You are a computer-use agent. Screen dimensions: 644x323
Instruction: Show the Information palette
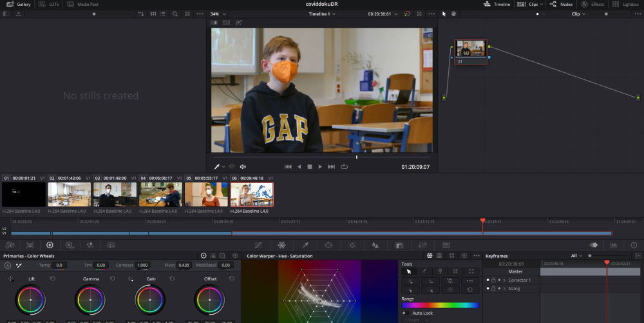pos(634,246)
